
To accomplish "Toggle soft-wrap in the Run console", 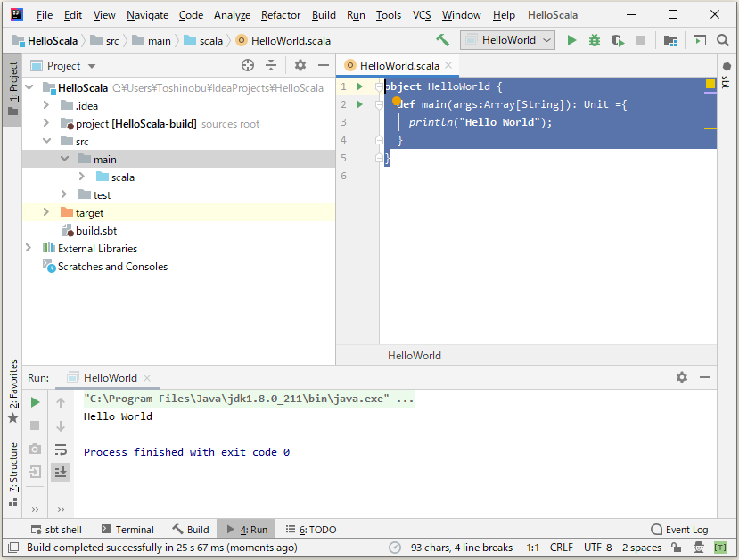I will [x=61, y=449].
